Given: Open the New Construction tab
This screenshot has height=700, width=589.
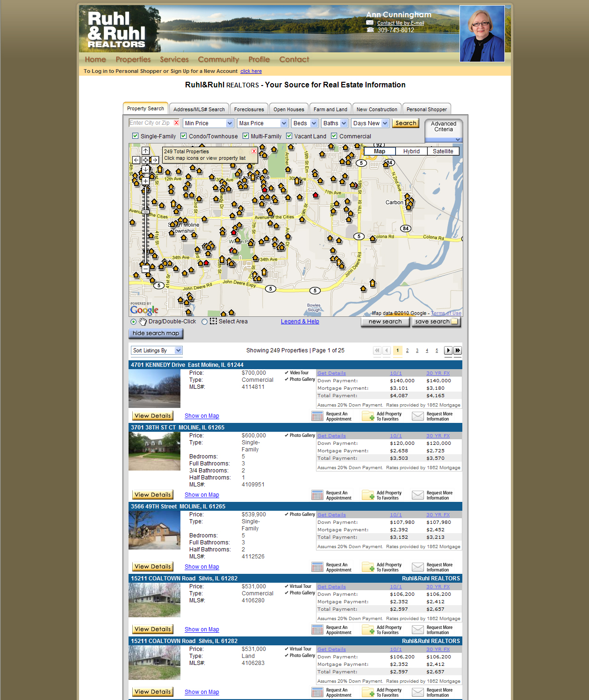Looking at the screenshot, I should [377, 109].
